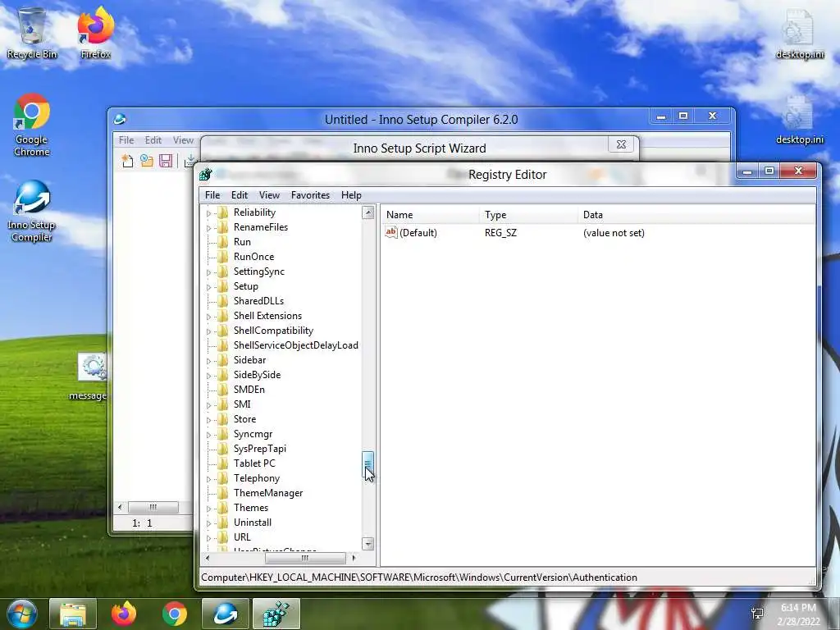Viewport: 840px width, 630px height.
Task: Expand the Reliability registry key
Action: coord(208,213)
